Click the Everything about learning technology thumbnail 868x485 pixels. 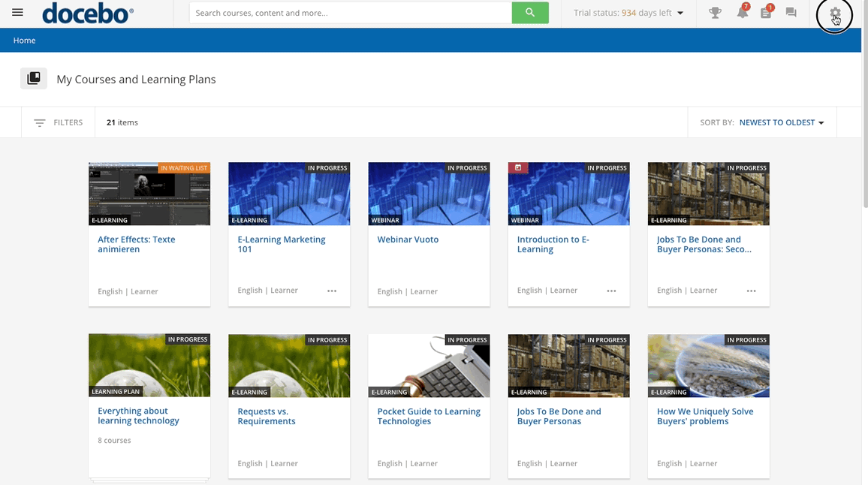point(149,366)
